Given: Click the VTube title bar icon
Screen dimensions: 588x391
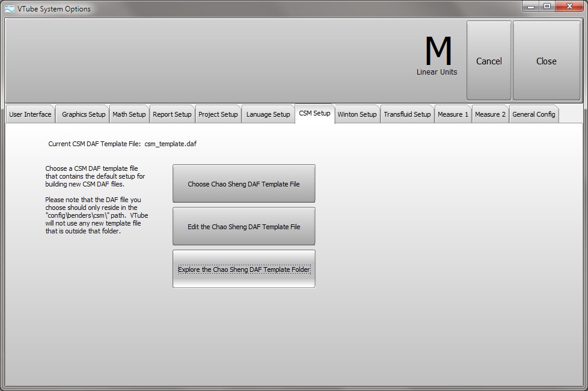Looking at the screenshot, I should pyautogui.click(x=10, y=8).
